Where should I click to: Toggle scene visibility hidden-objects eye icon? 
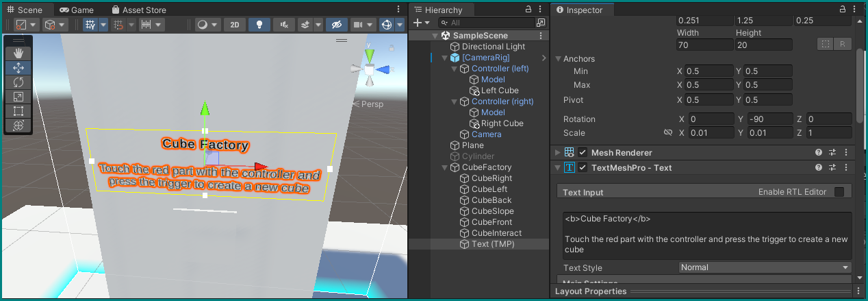335,25
